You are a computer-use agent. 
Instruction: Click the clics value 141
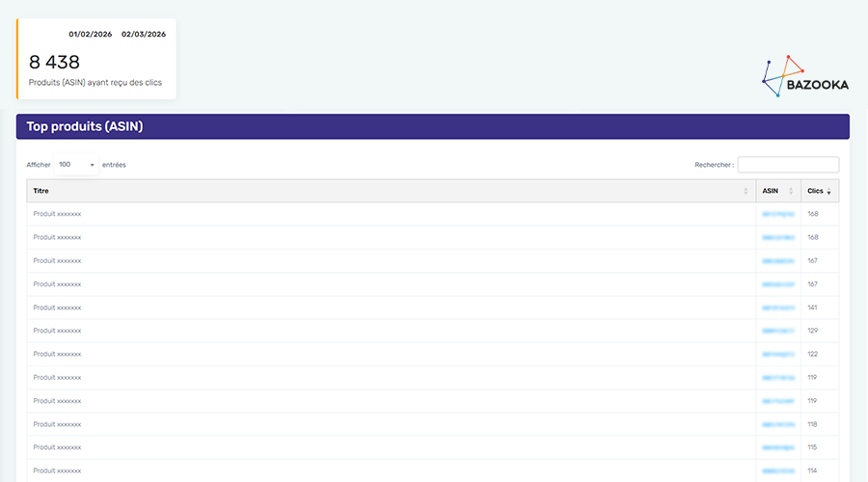point(812,308)
